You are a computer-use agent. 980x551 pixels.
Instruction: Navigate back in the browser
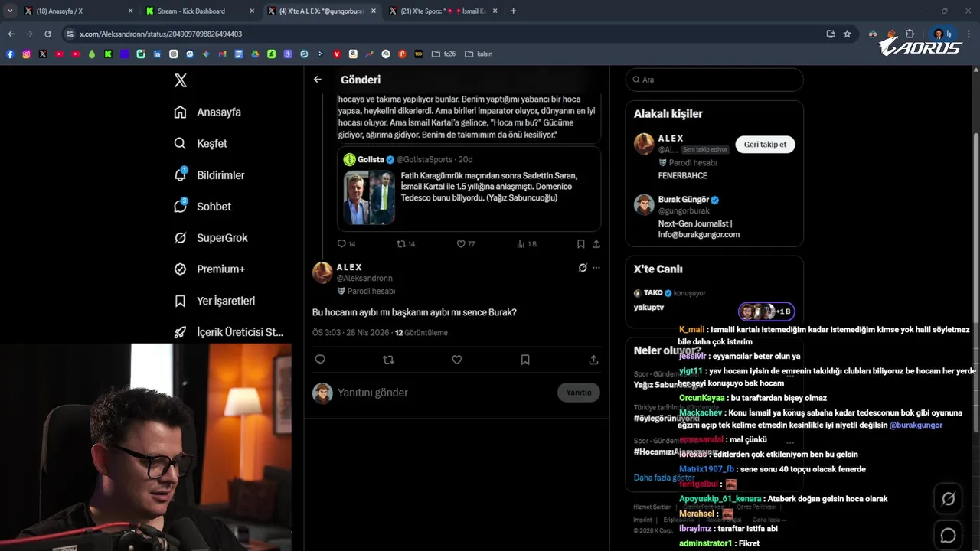(11, 34)
